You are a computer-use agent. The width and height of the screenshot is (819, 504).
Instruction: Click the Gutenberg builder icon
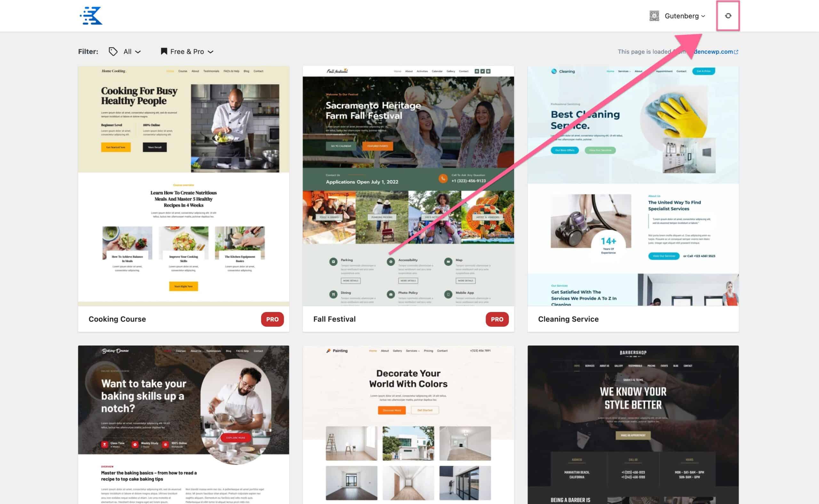point(654,16)
